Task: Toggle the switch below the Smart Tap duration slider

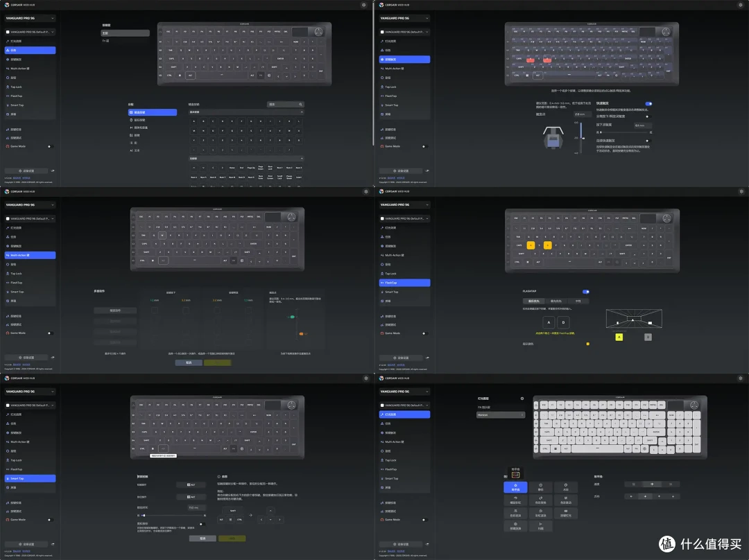Action: [x=202, y=524]
